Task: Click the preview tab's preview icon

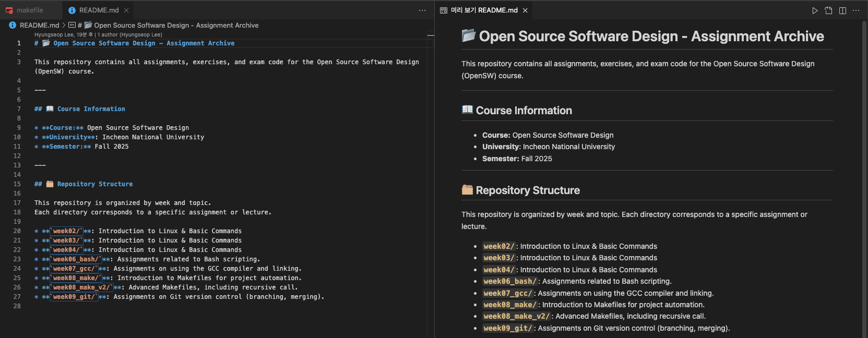Action: click(444, 10)
